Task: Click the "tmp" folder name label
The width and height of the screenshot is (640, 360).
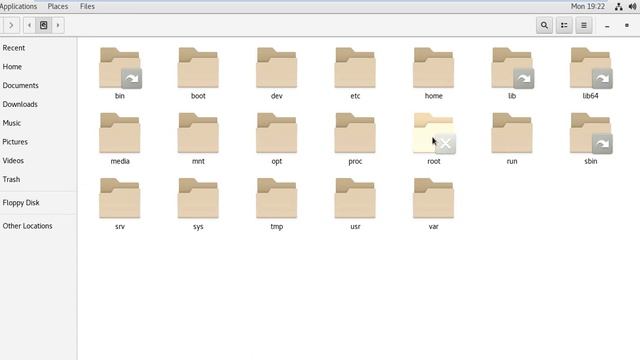Action: click(x=277, y=227)
